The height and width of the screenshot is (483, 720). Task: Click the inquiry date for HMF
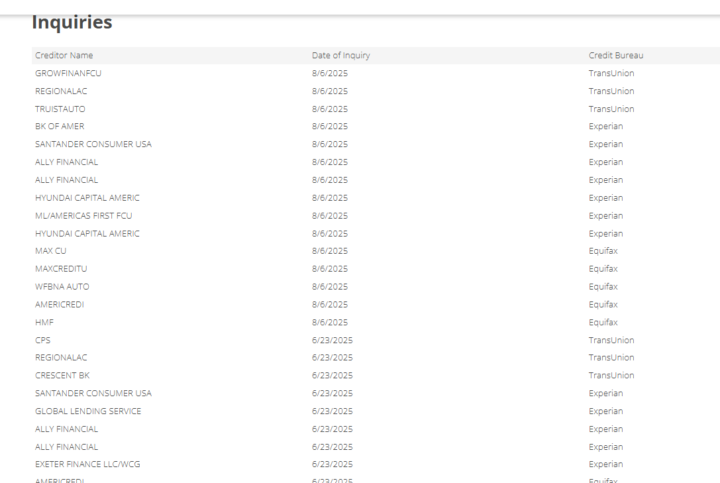click(x=330, y=322)
